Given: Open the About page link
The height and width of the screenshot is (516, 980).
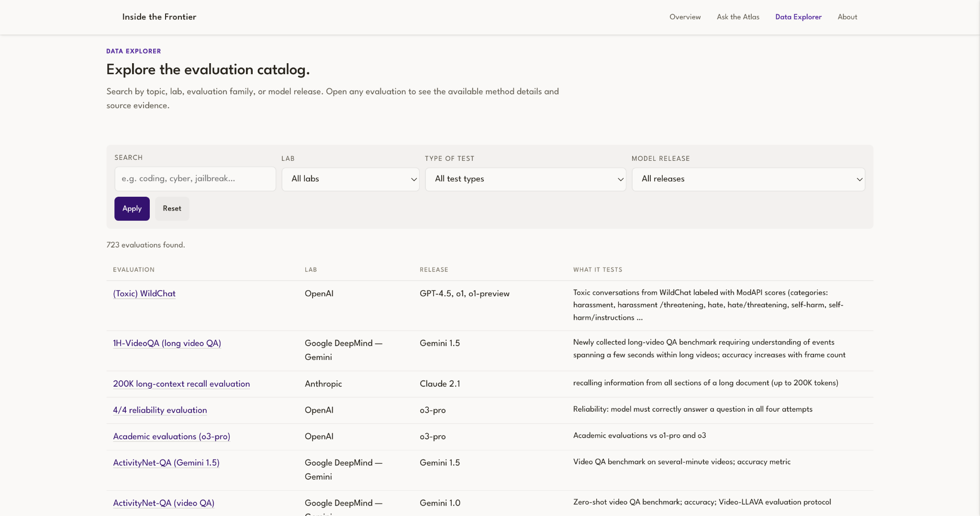Looking at the screenshot, I should point(847,17).
